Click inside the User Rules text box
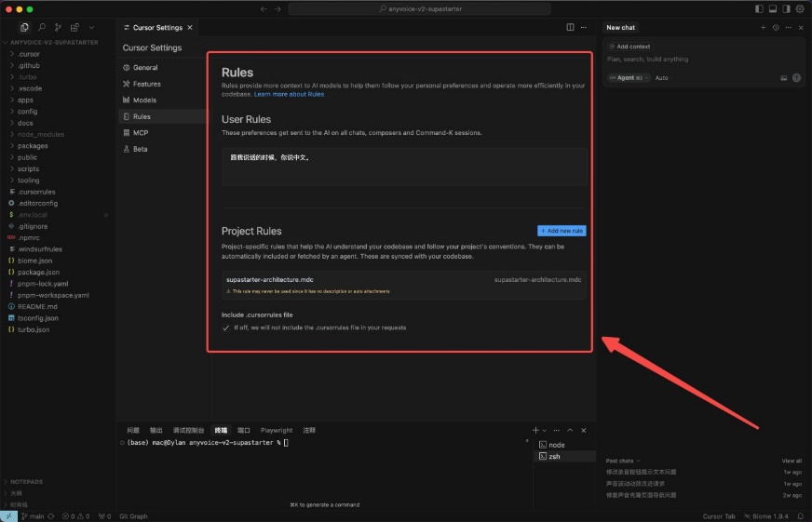Viewport: 812px width, 522px height. (404, 167)
